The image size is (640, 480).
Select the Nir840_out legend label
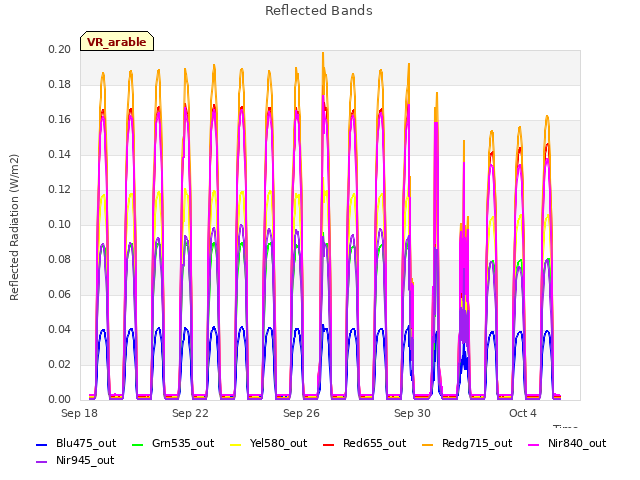(x=577, y=443)
